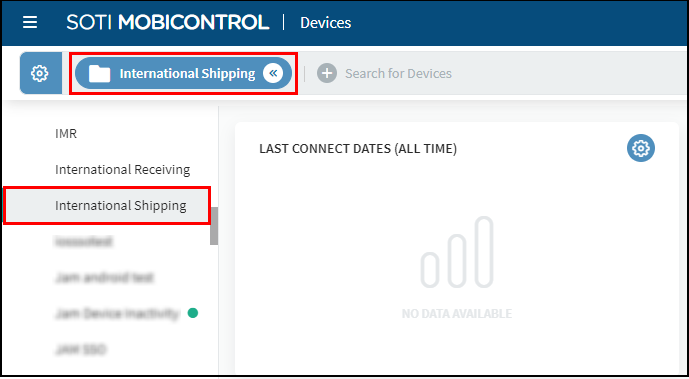The width and height of the screenshot is (689, 379).
Task: Click the International Shipping filter chip label
Action: pyautogui.click(x=187, y=73)
